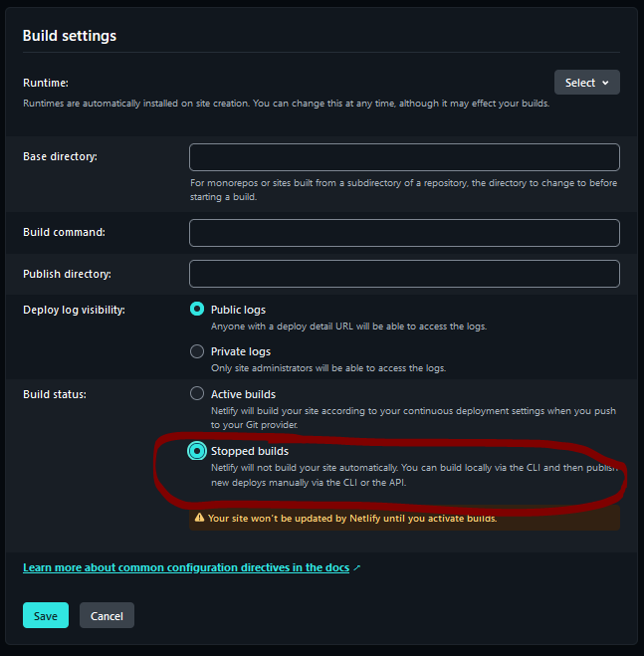Focus the Base directory input field
The width and height of the screenshot is (644, 656).
(404, 157)
